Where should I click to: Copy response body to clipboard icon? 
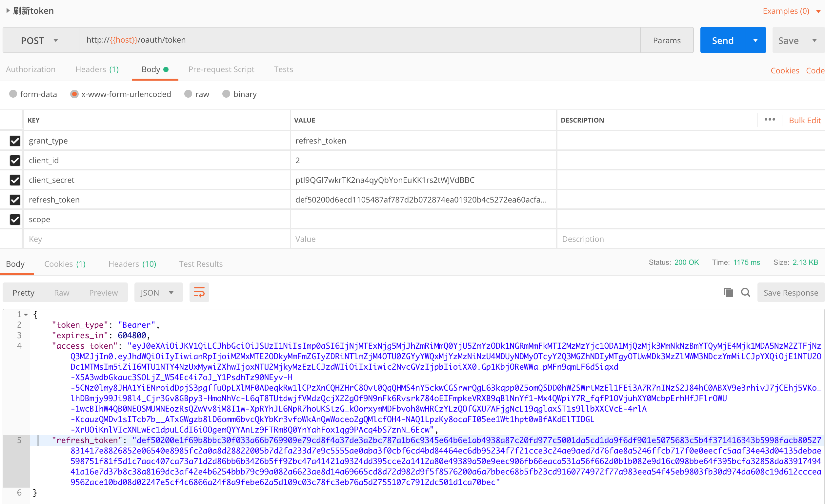click(728, 293)
